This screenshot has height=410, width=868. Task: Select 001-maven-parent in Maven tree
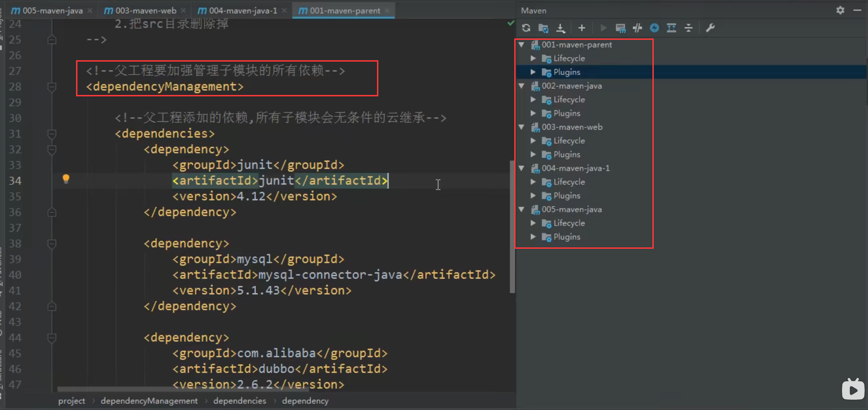(577, 45)
